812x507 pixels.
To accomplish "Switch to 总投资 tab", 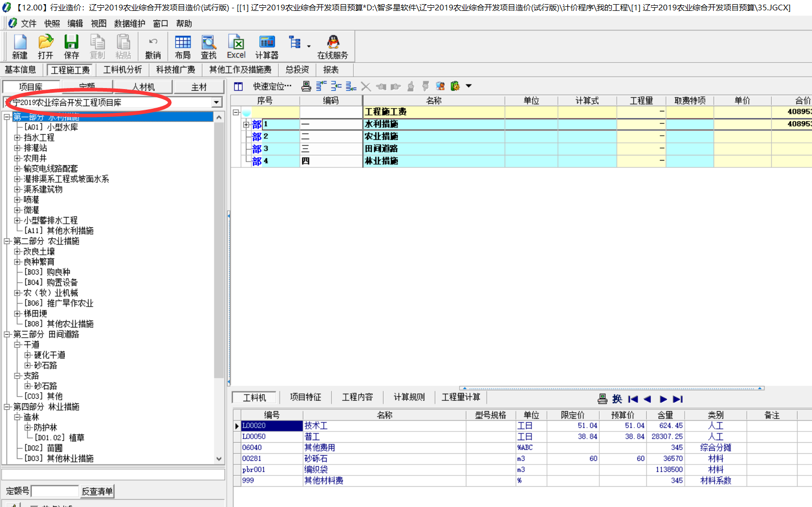I will click(297, 69).
